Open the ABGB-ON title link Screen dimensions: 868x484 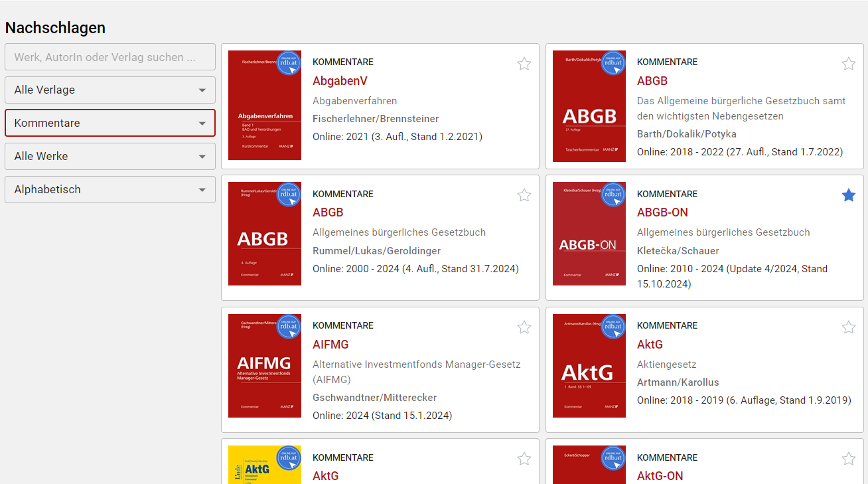tap(662, 212)
